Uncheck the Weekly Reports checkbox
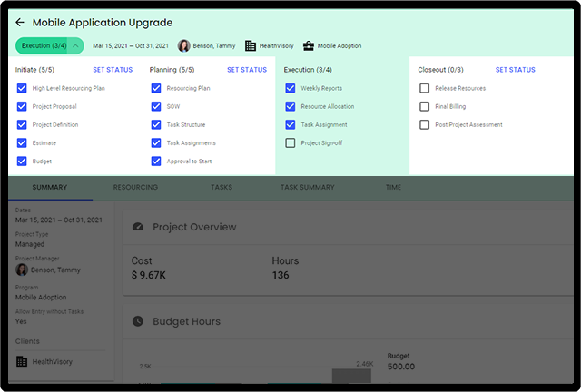 (x=290, y=88)
